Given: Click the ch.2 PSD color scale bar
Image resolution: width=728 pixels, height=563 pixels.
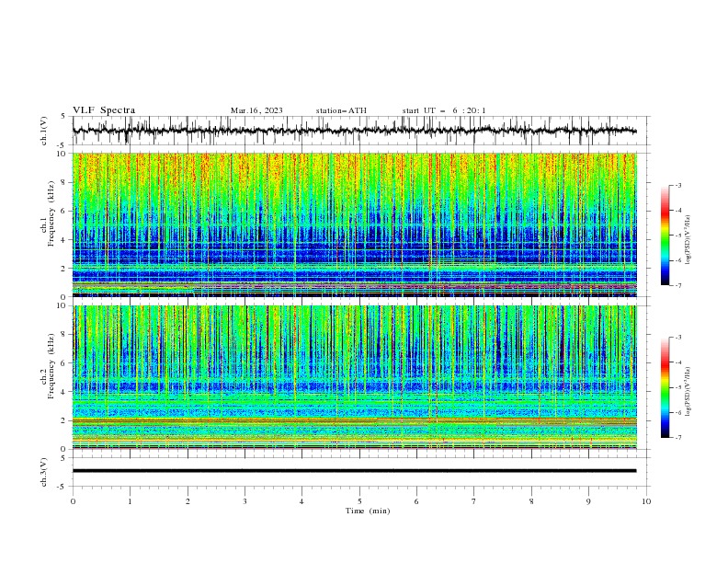Looking at the screenshot, I should tap(665, 387).
